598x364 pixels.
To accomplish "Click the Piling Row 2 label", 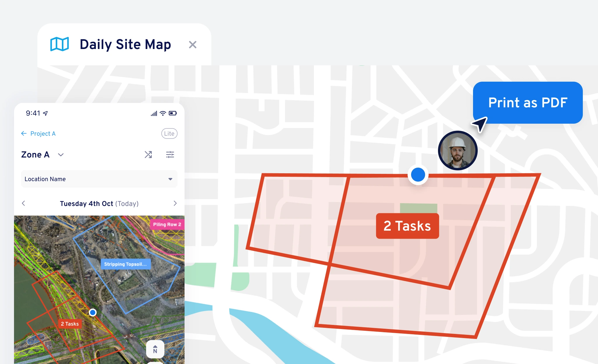I will point(167,224).
